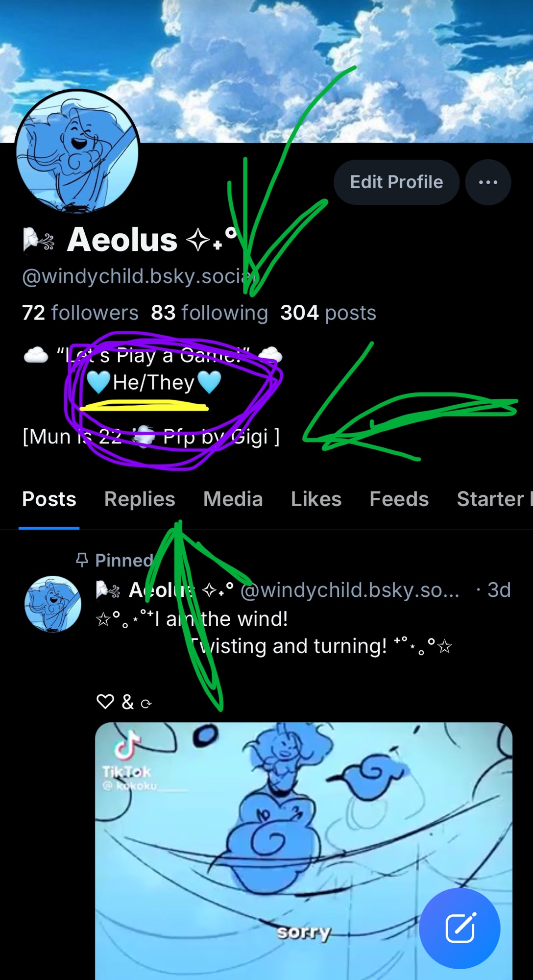Tap the compose new post floating button
Image resolution: width=533 pixels, height=980 pixels.
[460, 928]
